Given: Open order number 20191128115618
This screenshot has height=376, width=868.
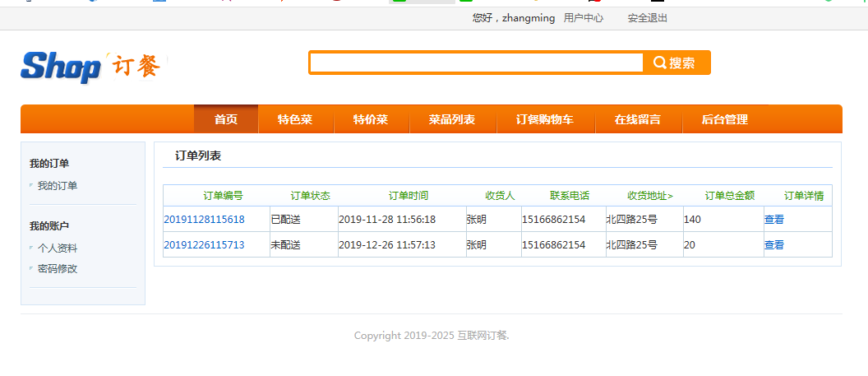Looking at the screenshot, I should point(205,220).
